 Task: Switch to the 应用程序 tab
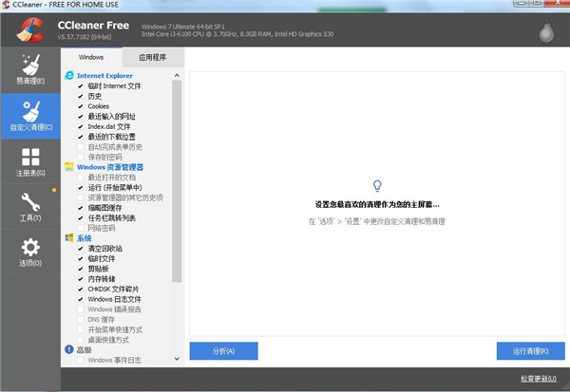pos(153,57)
